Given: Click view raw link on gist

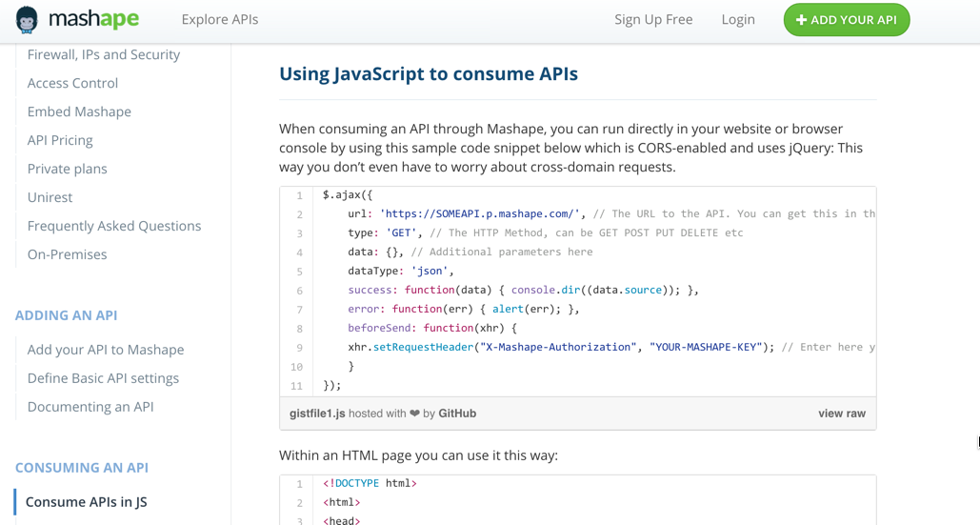Looking at the screenshot, I should 841,414.
